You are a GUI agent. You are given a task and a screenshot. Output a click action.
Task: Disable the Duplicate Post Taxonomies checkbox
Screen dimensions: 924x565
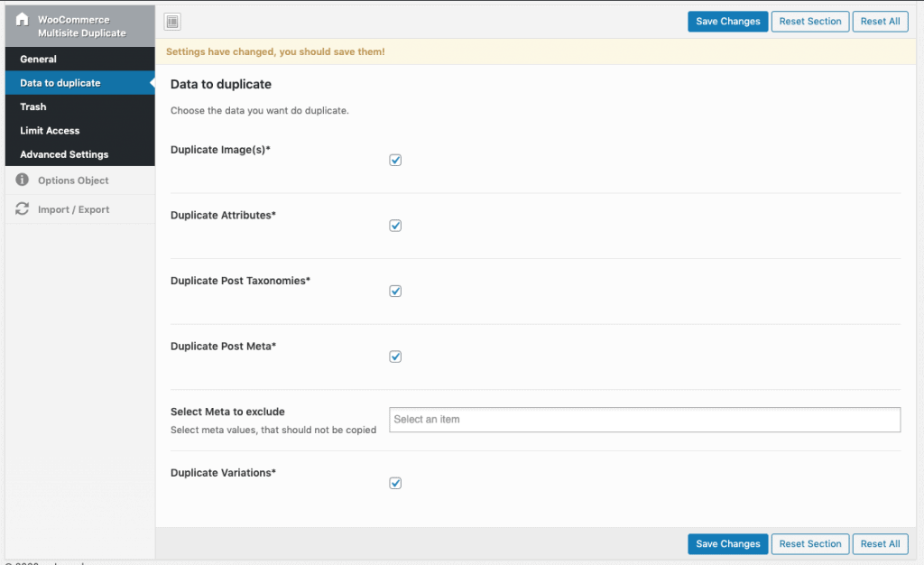tap(395, 292)
